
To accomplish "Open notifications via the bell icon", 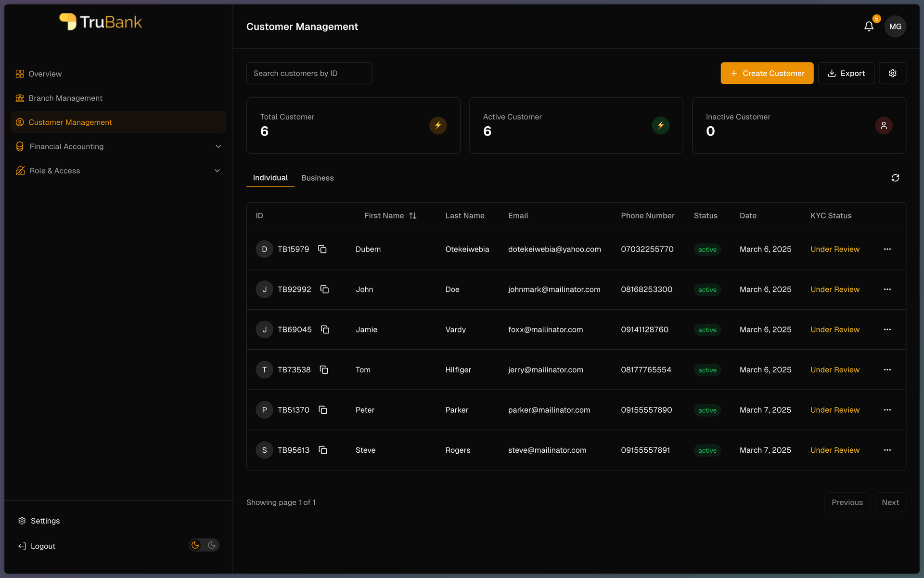I will [868, 26].
